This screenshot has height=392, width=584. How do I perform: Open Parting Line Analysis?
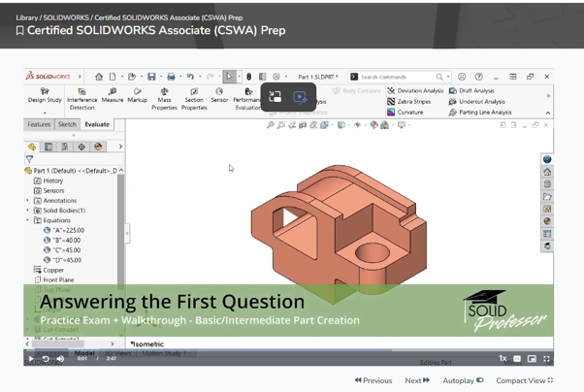480,112
